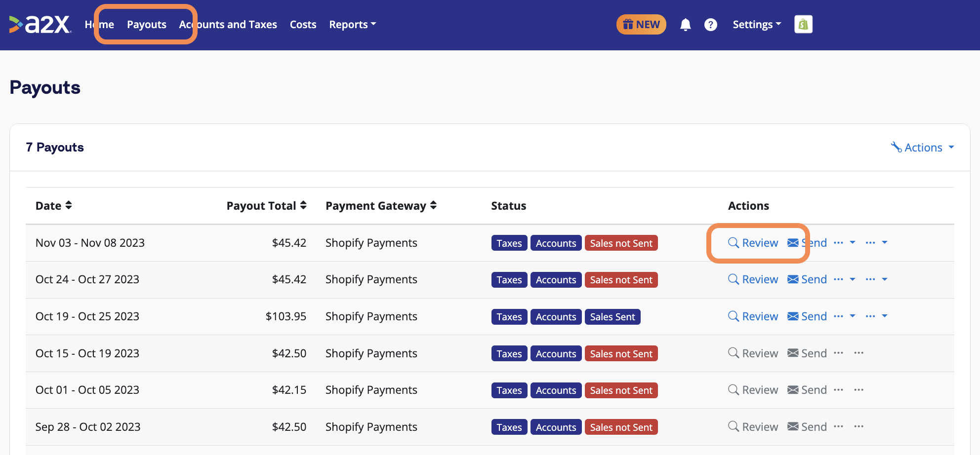Sort payouts by Date
Screen dimensions: 980x455
54,206
